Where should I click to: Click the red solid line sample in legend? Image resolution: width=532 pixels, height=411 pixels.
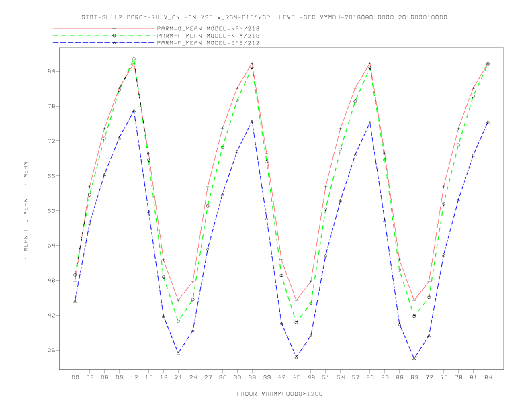coord(104,28)
